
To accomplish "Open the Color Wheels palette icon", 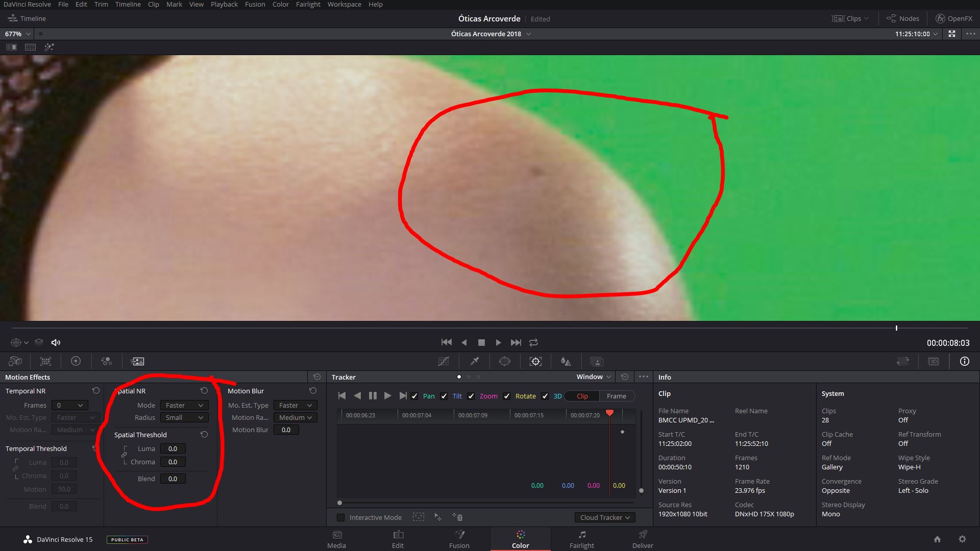I will (76, 361).
